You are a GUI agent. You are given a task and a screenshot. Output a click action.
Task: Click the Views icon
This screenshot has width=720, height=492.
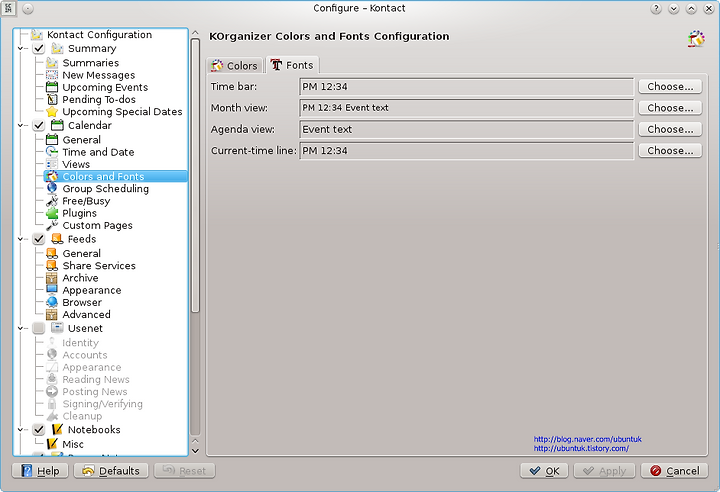coord(52,164)
